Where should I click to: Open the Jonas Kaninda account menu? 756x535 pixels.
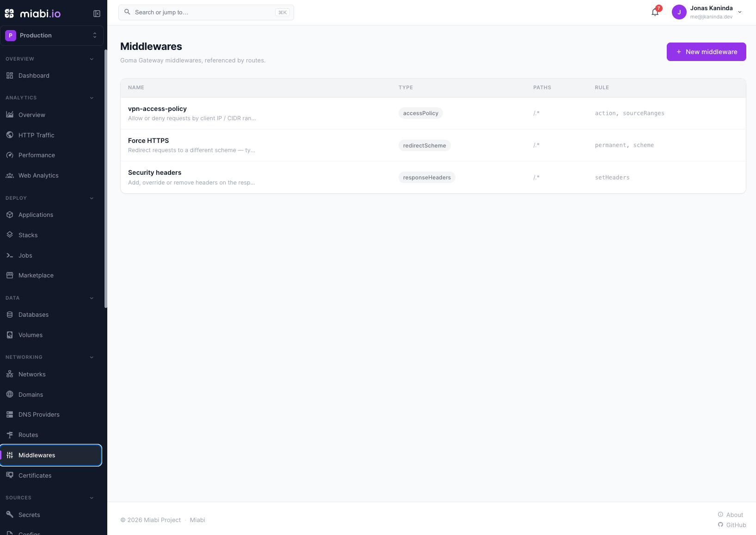[x=707, y=12]
